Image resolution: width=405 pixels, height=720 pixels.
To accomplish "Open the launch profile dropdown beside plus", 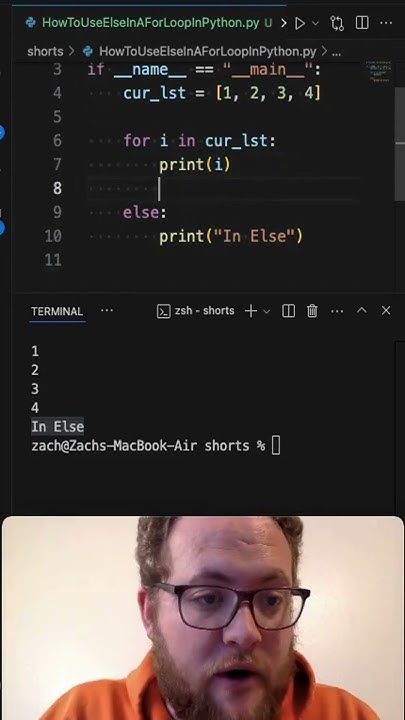I will click(x=266, y=311).
